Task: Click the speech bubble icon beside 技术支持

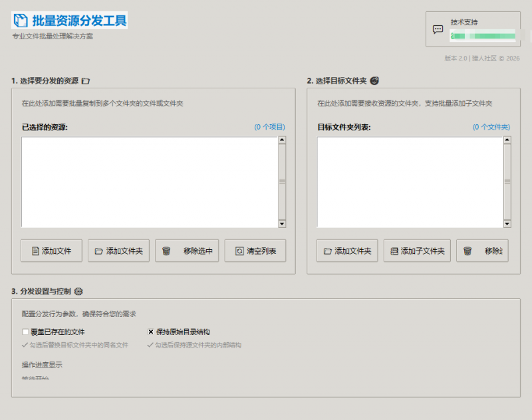Action: click(x=438, y=29)
